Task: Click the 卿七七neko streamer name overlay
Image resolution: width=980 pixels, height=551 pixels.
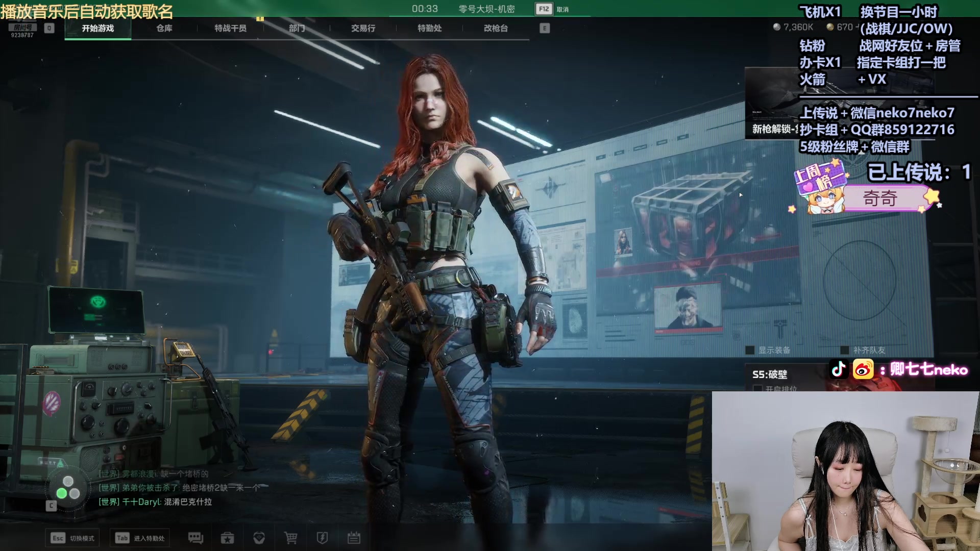Action: 929,369
